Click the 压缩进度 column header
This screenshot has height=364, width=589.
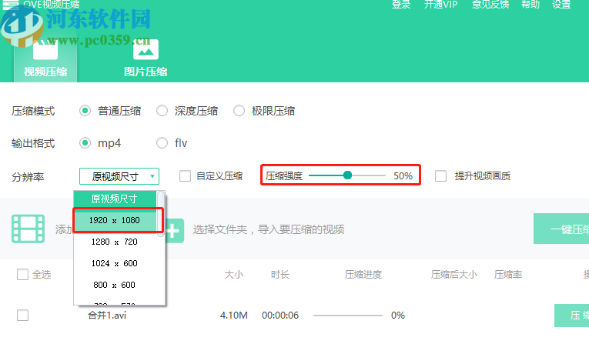[363, 275]
